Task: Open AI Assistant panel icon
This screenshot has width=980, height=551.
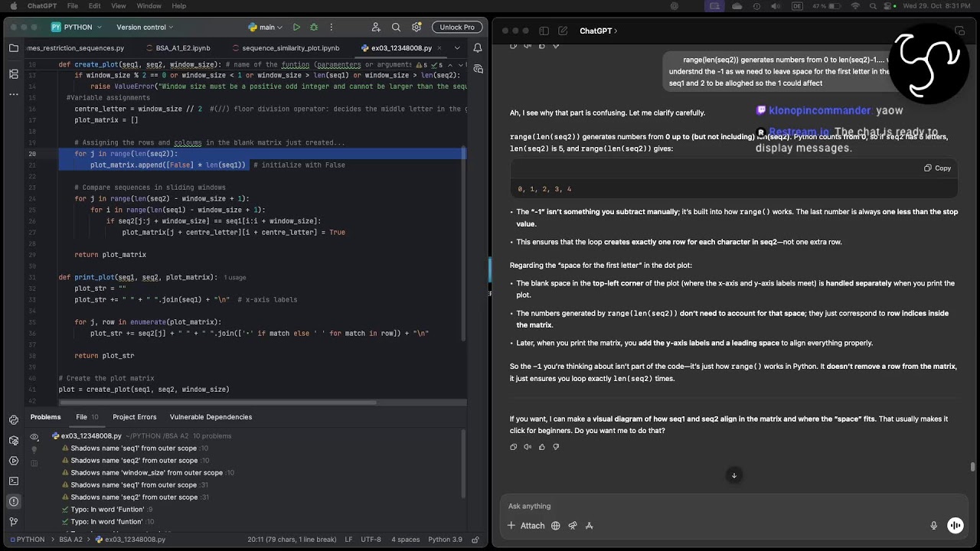Action: (x=478, y=69)
